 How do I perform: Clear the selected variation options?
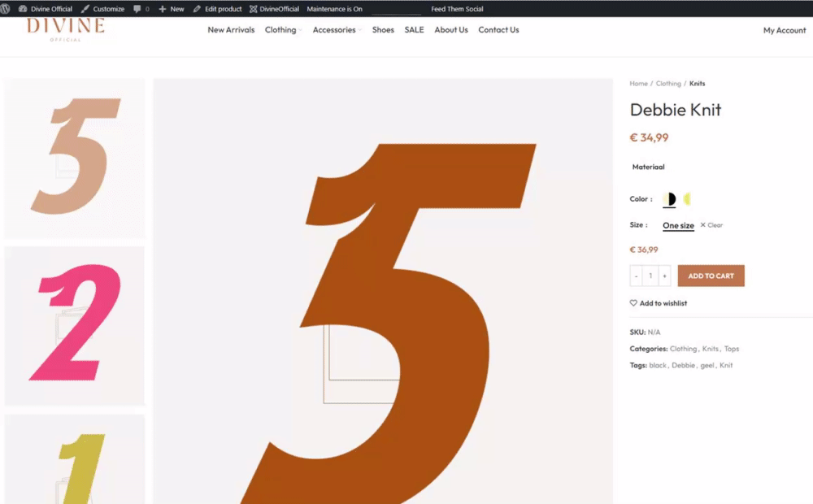pos(711,225)
